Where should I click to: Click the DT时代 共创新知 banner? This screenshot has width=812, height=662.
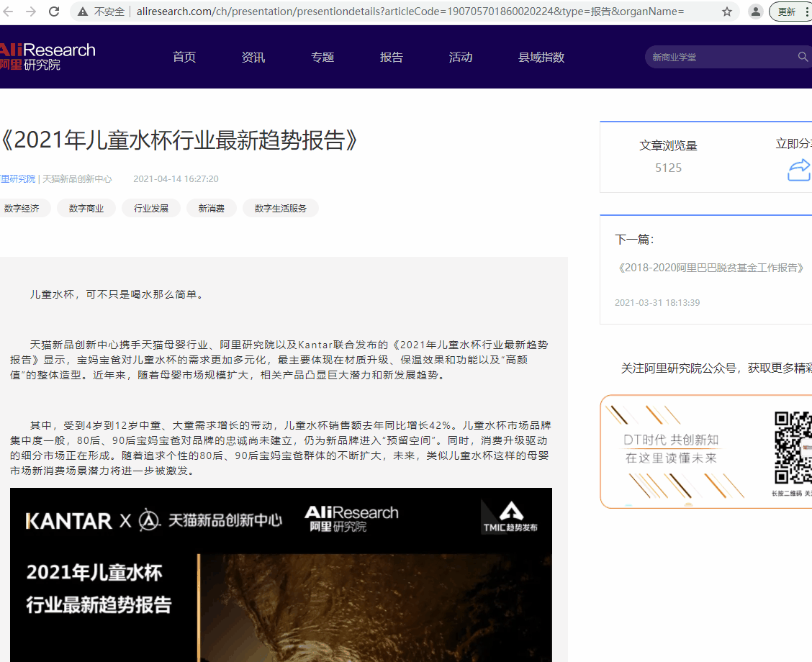pyautogui.click(x=706, y=451)
